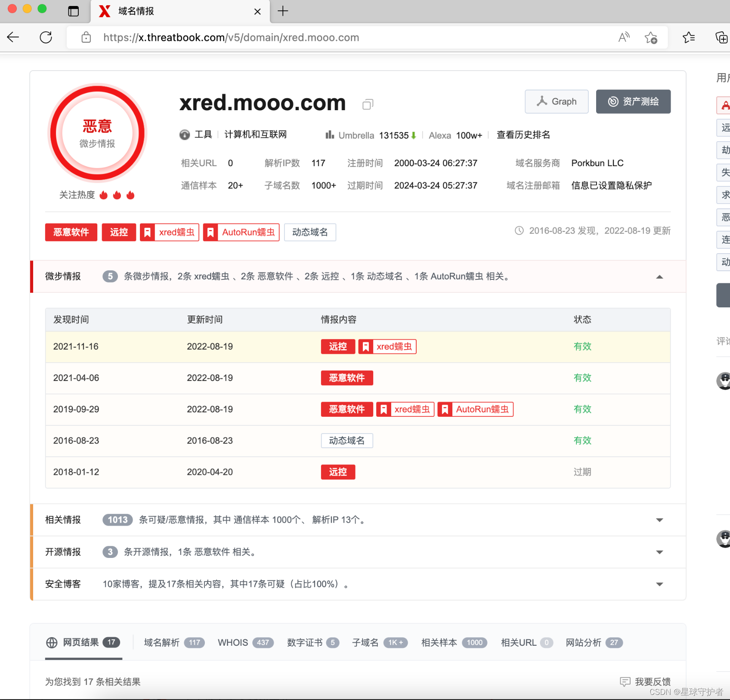Image resolution: width=730 pixels, height=700 pixels.
Task: Click the xred蠕虫 bookmark tag in header
Action: pyautogui.click(x=170, y=232)
